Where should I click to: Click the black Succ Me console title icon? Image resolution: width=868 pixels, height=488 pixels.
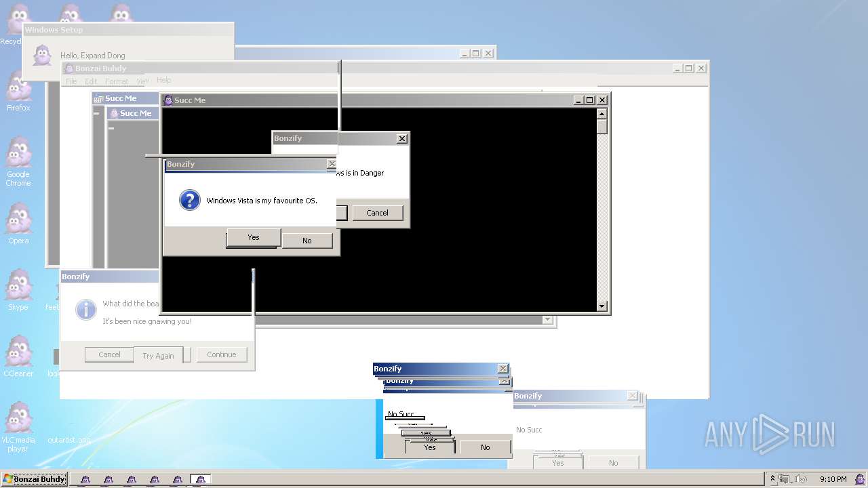click(x=167, y=100)
